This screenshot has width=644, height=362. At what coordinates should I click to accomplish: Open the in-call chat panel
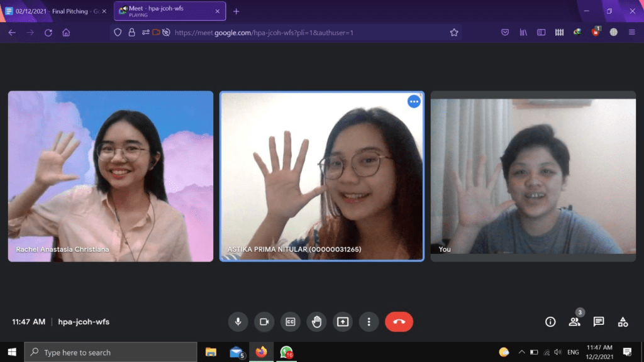[x=599, y=322]
